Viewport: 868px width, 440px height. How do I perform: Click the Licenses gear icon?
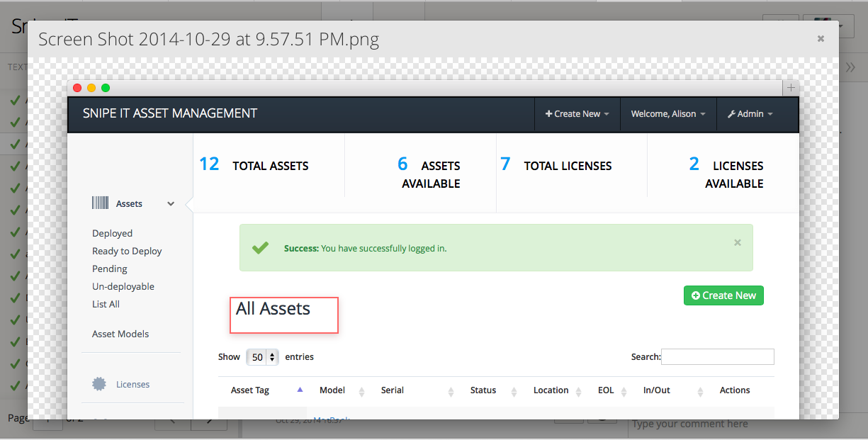coord(99,384)
